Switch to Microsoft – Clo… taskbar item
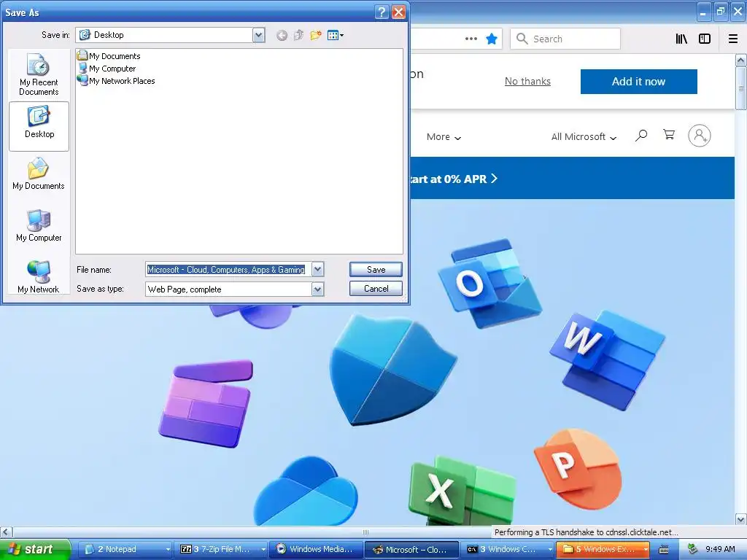The height and width of the screenshot is (560, 747). 411,550
